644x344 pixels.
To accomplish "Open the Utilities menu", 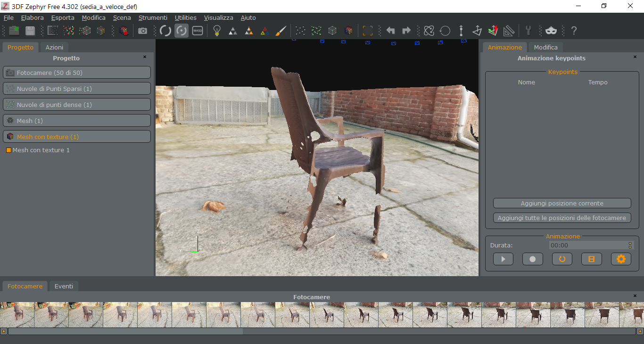I will coord(186,17).
